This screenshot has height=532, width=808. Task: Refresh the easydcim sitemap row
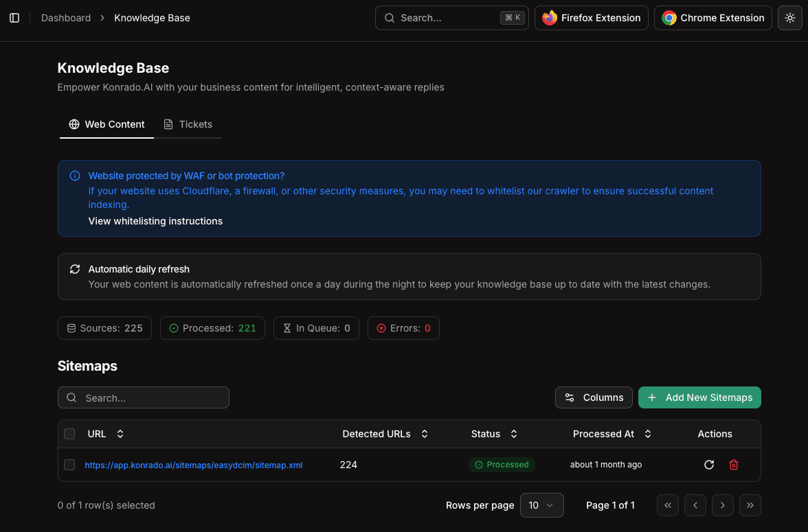[709, 465]
